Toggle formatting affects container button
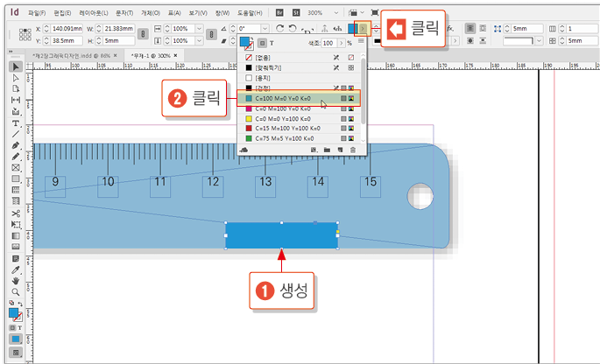Viewport: 600px width, 364px height. tap(262, 43)
